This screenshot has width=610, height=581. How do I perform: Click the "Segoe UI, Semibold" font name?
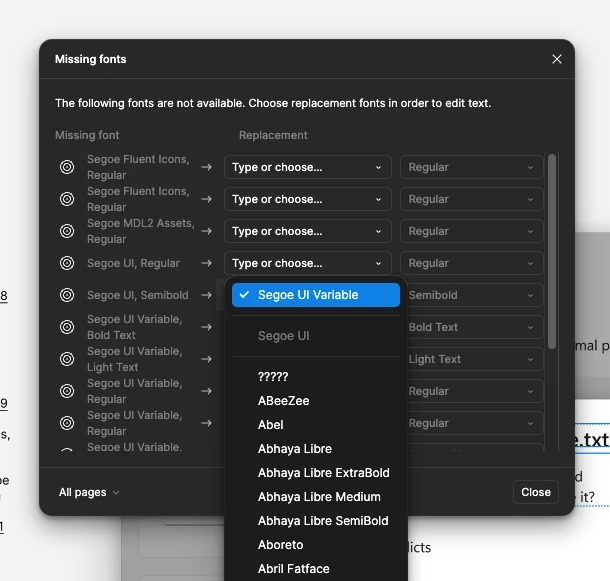tap(138, 295)
